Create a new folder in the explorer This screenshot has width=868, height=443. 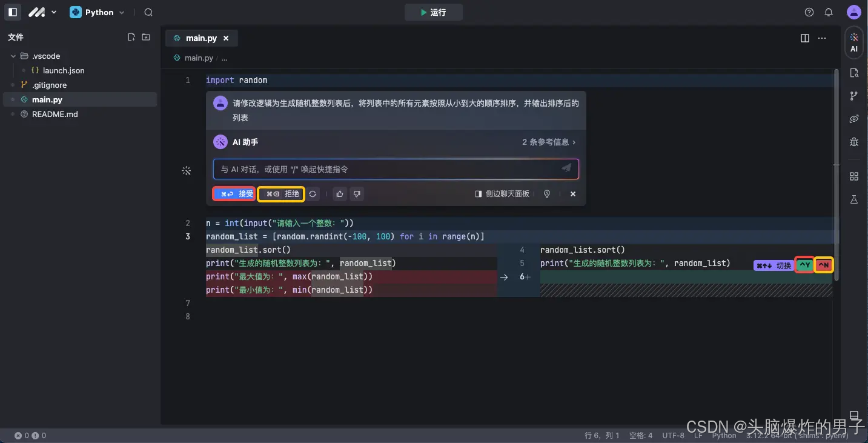click(x=145, y=36)
